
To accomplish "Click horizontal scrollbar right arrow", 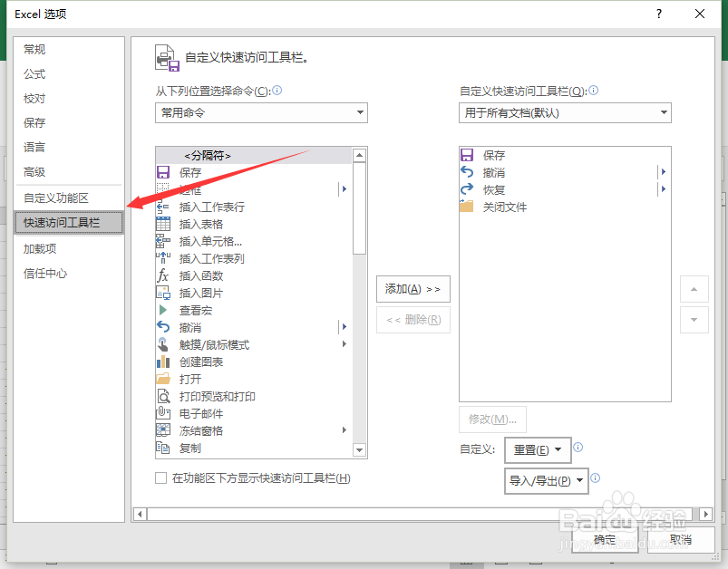I will pyautogui.click(x=705, y=515).
